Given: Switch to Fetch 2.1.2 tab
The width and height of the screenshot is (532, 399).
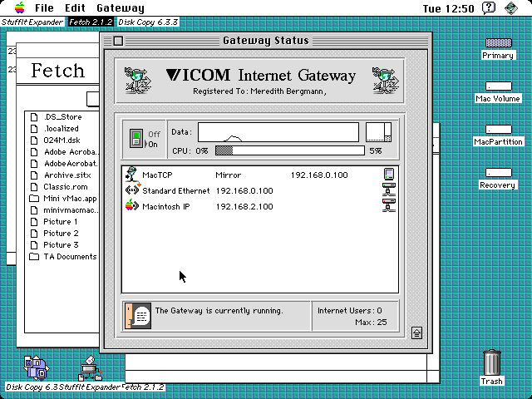Looking at the screenshot, I should tap(91, 22).
